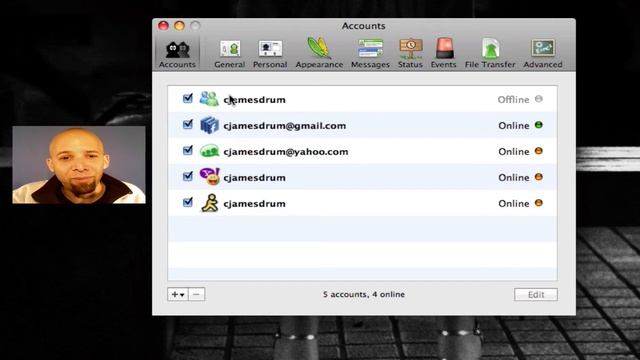Click orange status dot for cjamesdrum@yahoo.com

(539, 151)
